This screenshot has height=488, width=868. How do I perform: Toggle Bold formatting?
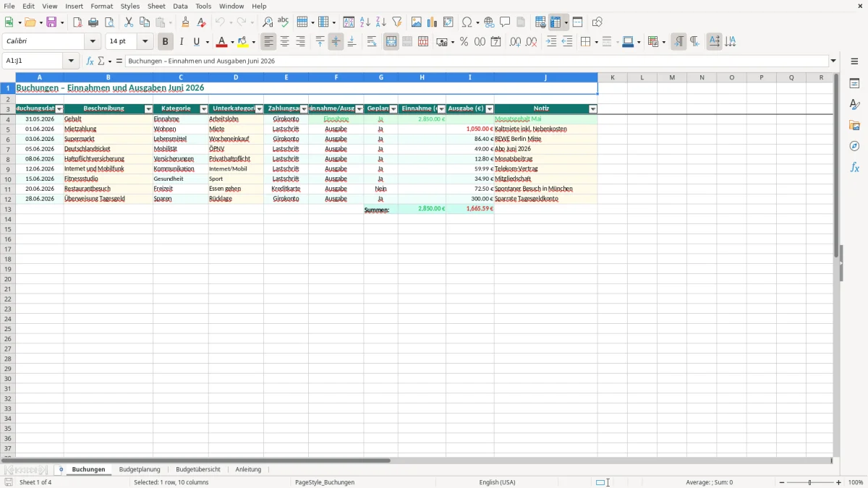165,42
